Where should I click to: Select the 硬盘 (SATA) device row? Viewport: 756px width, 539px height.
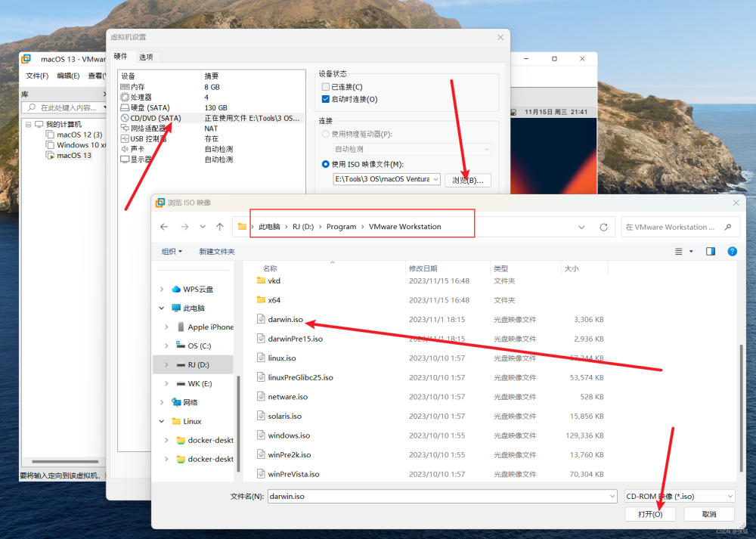[212, 107]
